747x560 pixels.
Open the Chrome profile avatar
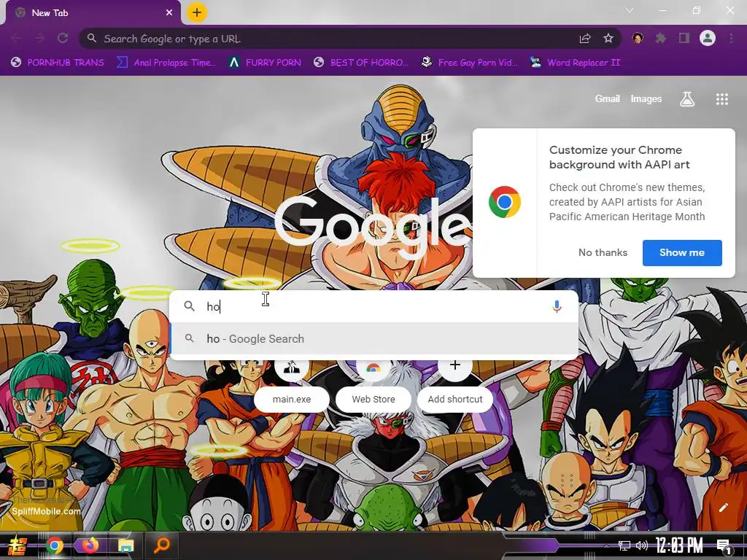(x=708, y=38)
